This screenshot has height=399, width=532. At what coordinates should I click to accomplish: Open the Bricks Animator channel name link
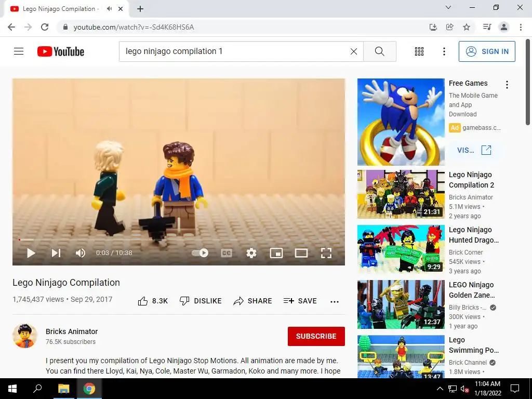(72, 331)
